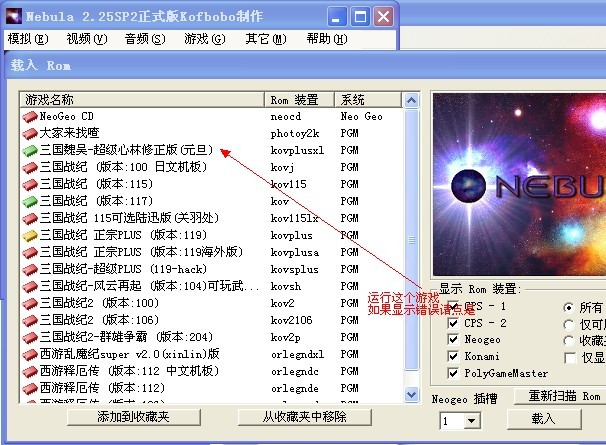Open the 视频(V) menu

87,39
